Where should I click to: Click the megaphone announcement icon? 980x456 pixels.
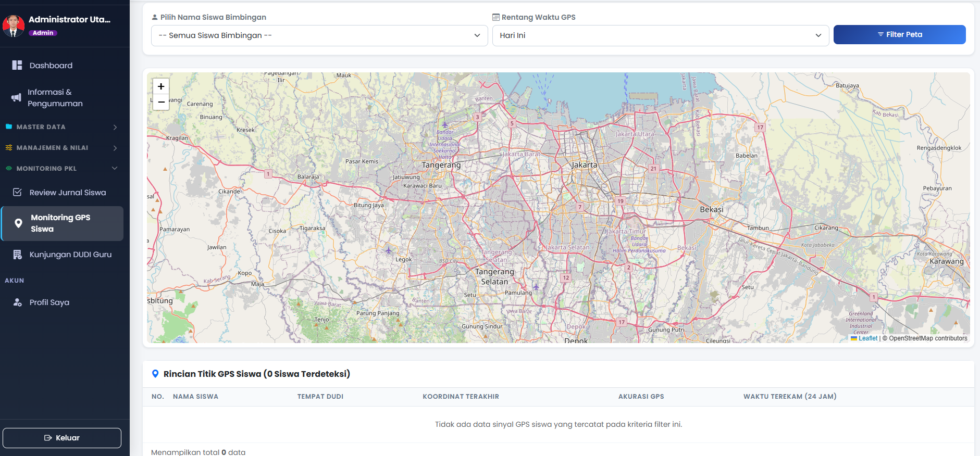click(17, 97)
